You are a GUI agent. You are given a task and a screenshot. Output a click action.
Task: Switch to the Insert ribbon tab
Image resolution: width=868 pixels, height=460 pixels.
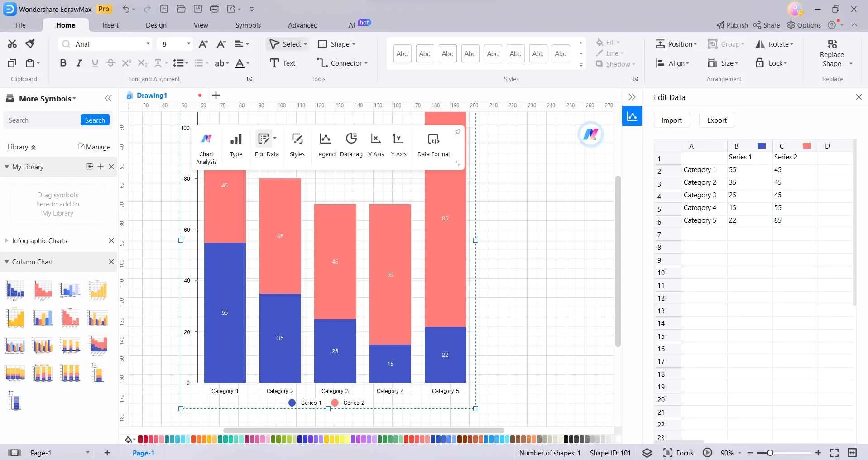coord(110,25)
